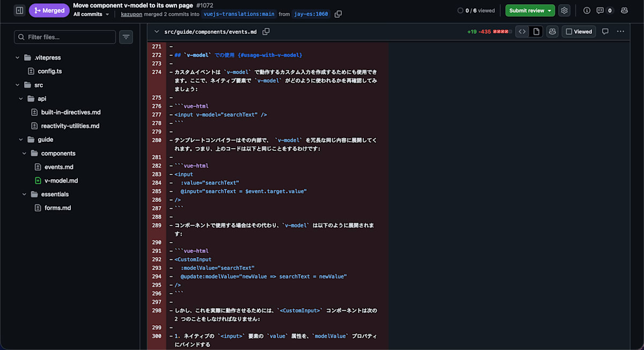
Task: Open the Copilot icon in header
Action: [x=624, y=10]
